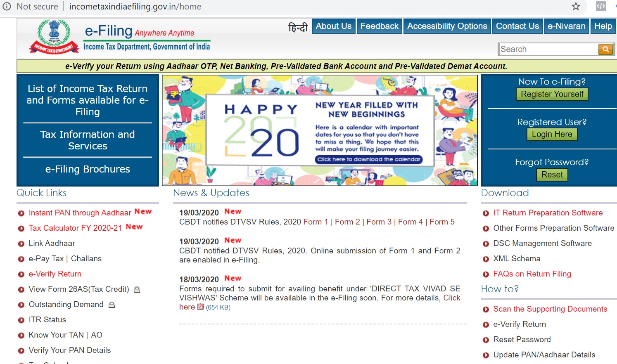Open List of Income Tax Return and Forms
Image resolution: width=617 pixels, height=364 pixels.
click(x=88, y=100)
